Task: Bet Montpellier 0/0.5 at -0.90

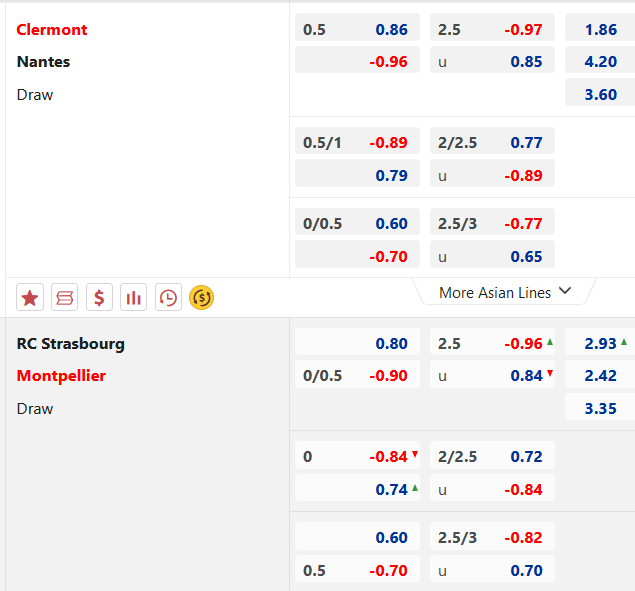Action: coord(357,374)
